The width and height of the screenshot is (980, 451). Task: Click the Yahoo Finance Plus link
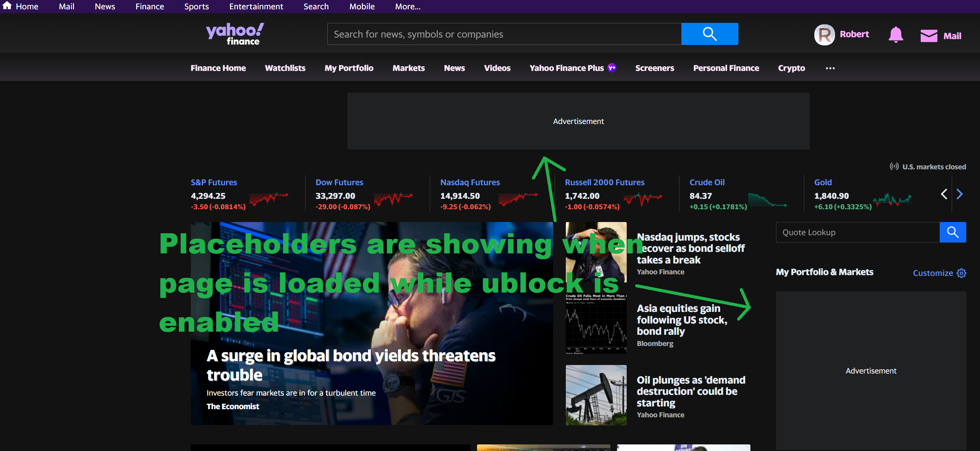pyautogui.click(x=567, y=68)
